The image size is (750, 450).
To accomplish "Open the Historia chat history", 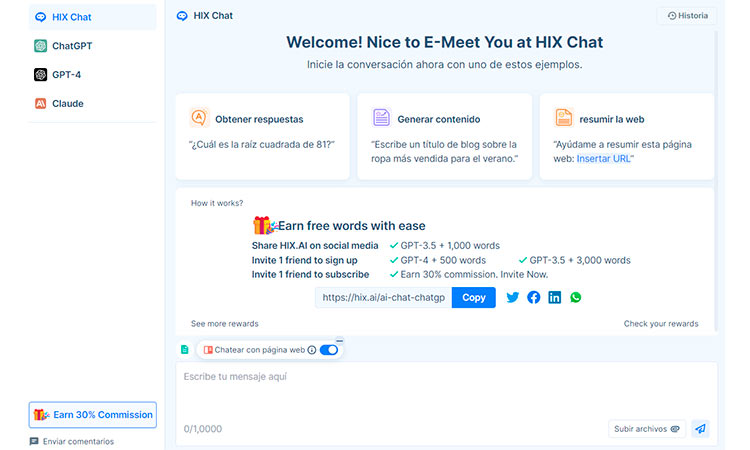I will click(687, 16).
